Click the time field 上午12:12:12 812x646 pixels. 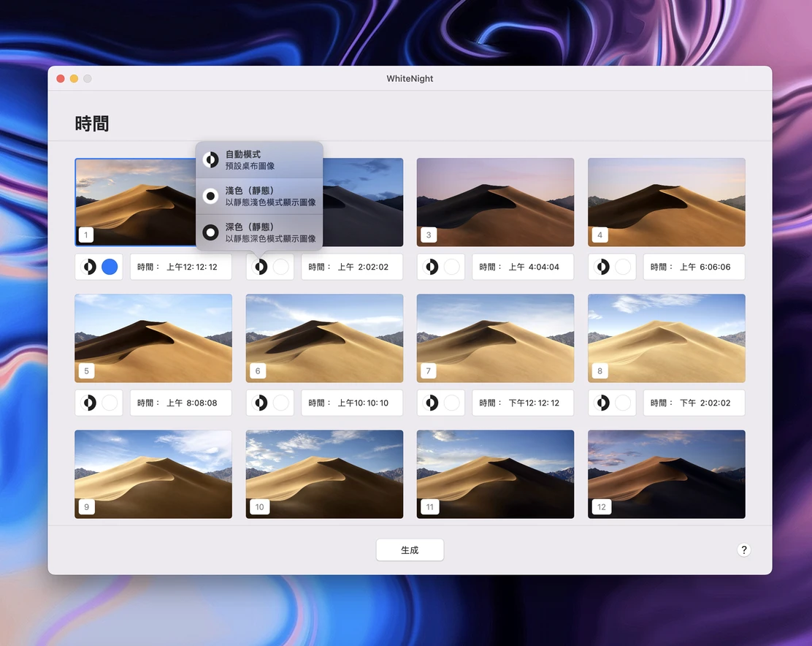181,267
